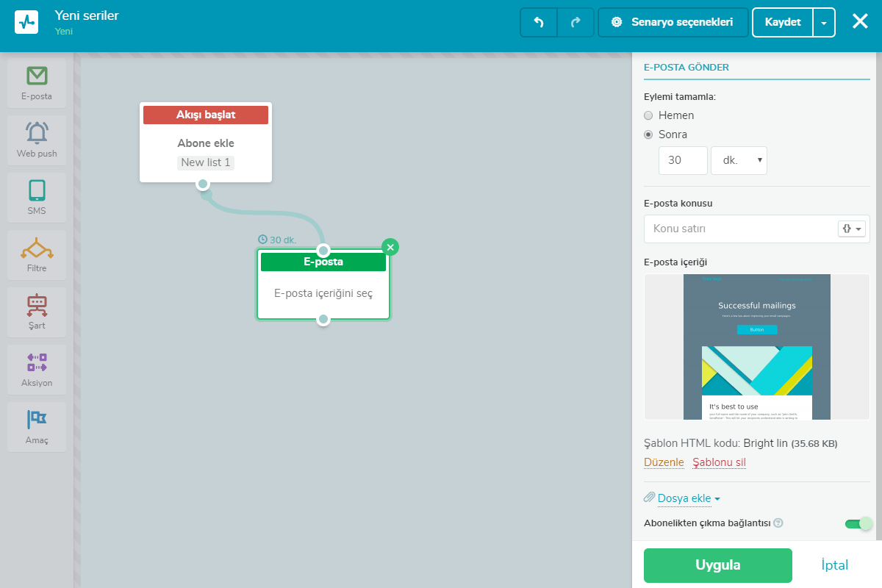
Task: Select the E-posta envelope block
Action: point(37,84)
